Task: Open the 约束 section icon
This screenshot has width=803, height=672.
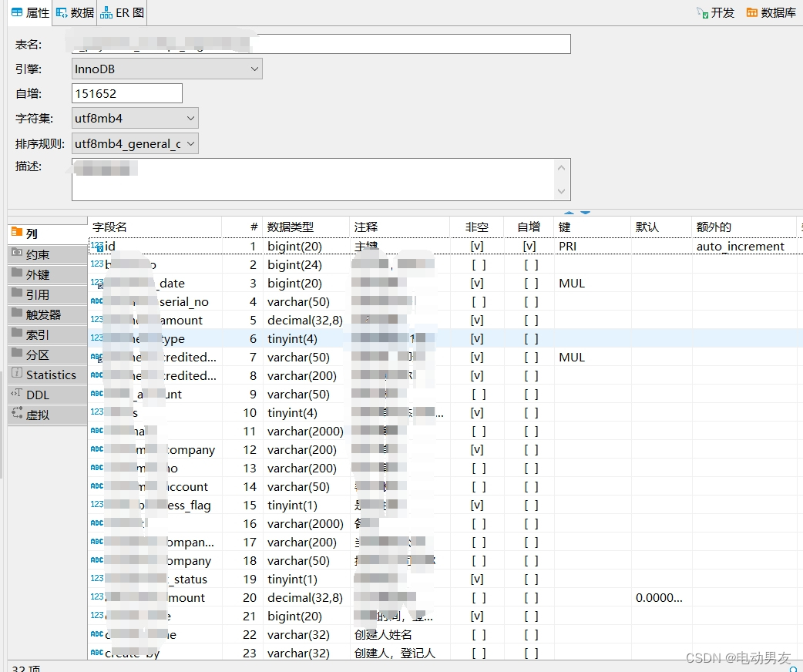Action: pos(17,252)
